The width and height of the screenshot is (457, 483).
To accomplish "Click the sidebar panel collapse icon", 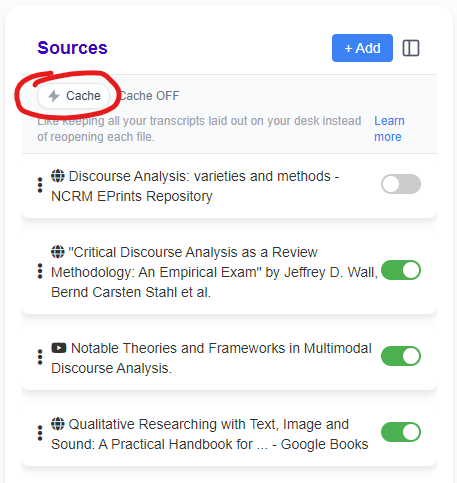I will coord(411,48).
